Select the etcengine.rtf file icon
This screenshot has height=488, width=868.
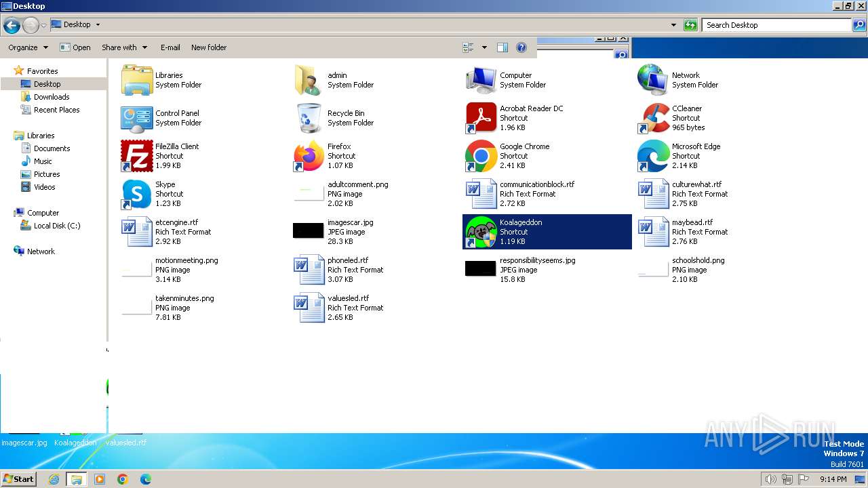pos(137,232)
